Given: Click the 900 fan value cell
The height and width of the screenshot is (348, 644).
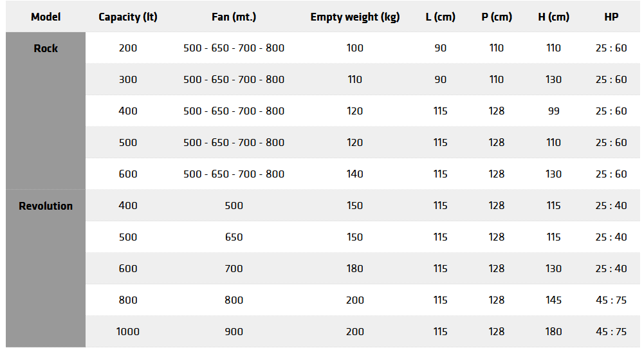Looking at the screenshot, I should click(x=234, y=332).
